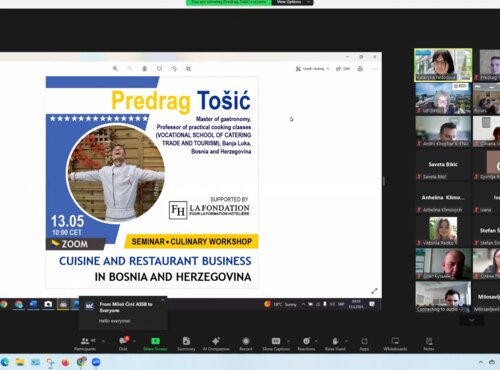Click the delete trash icon in photo viewer
The width and height of the screenshot is (500, 370).
144,69
